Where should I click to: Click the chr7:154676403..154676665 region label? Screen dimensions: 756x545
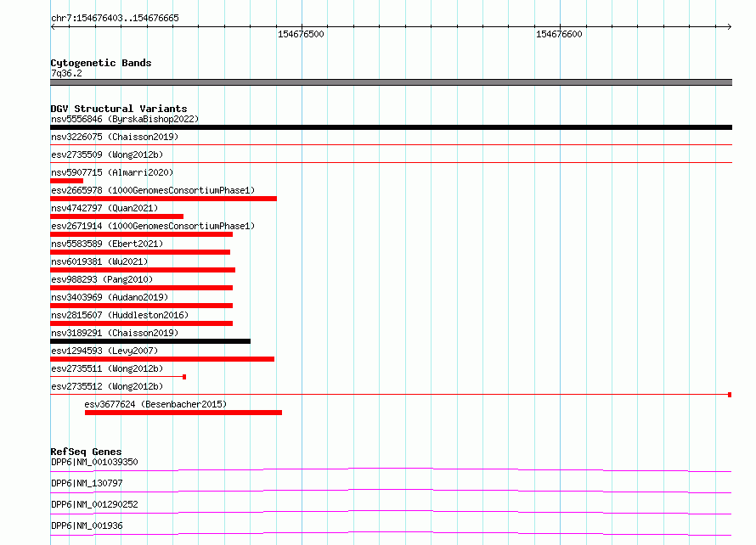coord(115,19)
